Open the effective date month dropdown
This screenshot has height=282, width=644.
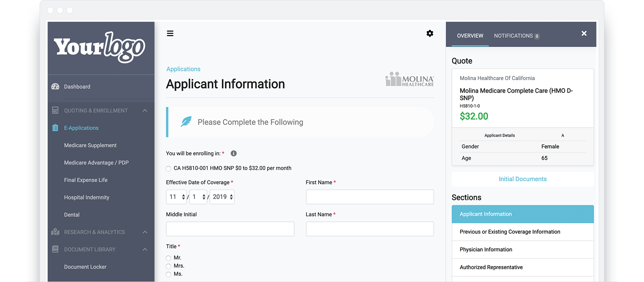[176, 197]
